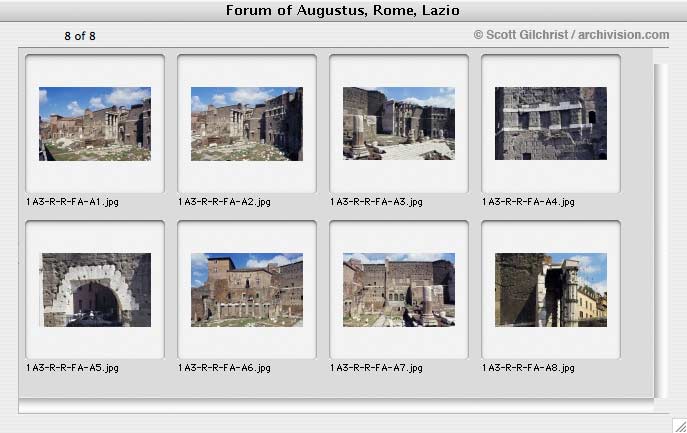Viewport: 687px width, 433px height.
Task: Click filename 1A3-R-R-FA-A3.jpg
Action: coord(376,202)
